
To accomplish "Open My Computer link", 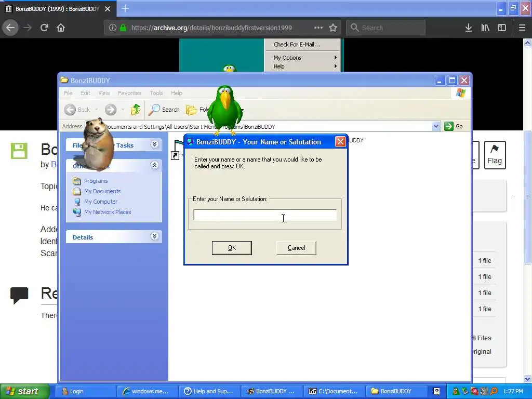I will [x=100, y=202].
